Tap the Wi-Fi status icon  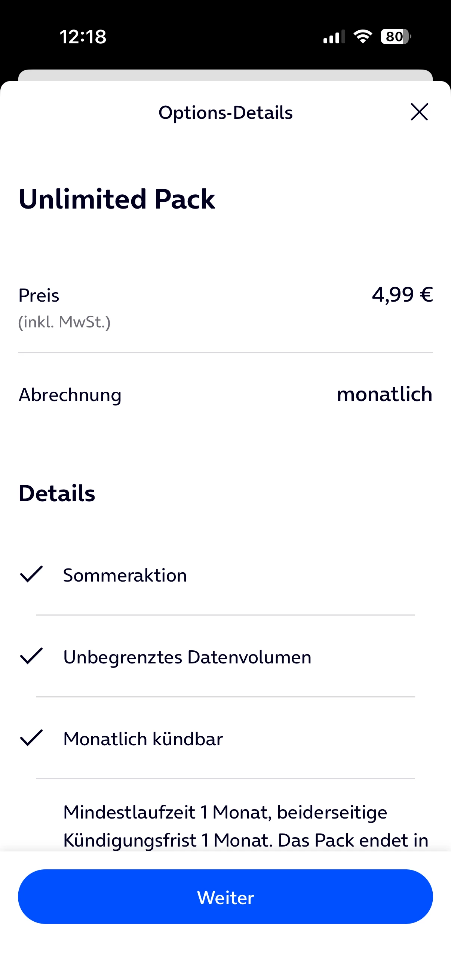(x=362, y=37)
